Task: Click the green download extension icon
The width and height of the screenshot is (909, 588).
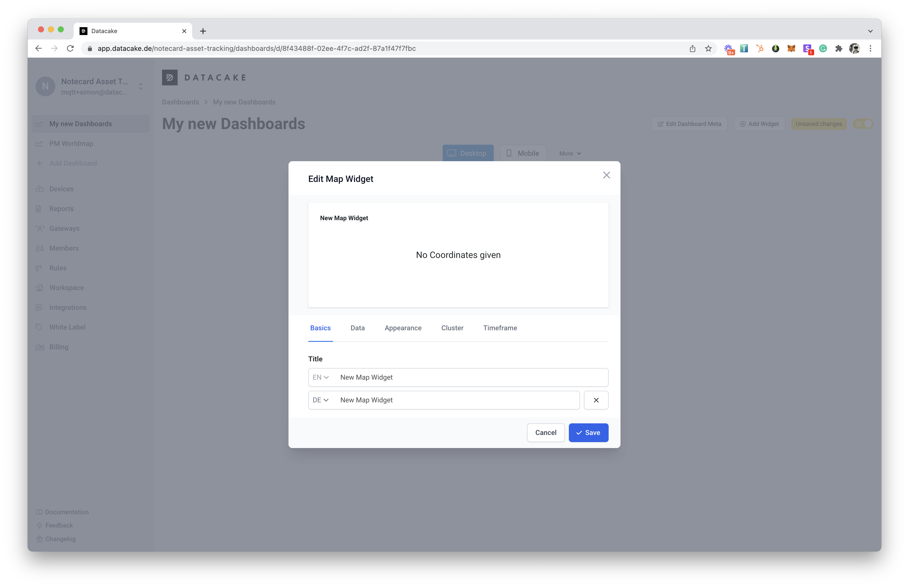Action: 775,48
